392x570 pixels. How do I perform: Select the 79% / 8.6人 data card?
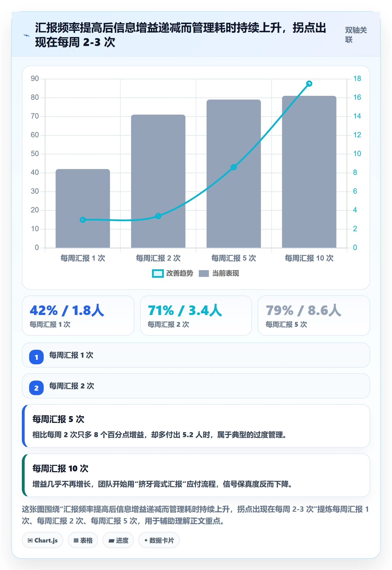tap(314, 316)
